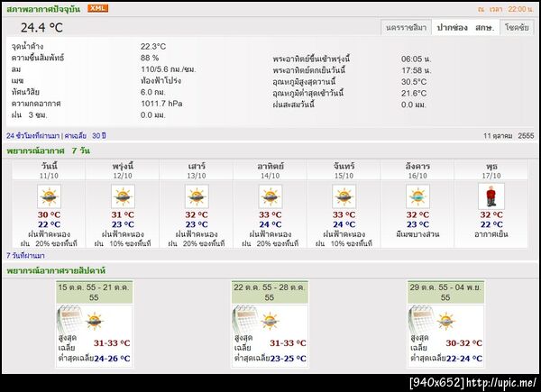
Task: Open the 24 ชั่วโมงที่ผ่านมา link
Action: [x=32, y=136]
